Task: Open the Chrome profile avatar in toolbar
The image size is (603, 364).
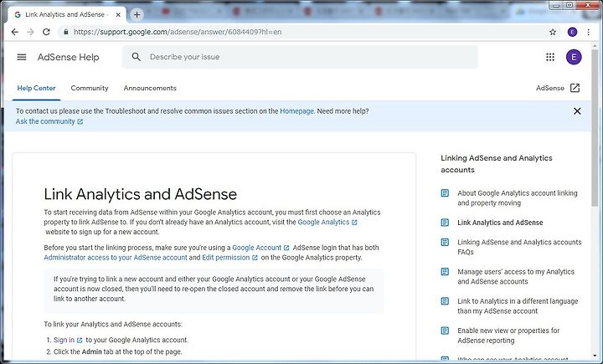Action: tap(572, 32)
